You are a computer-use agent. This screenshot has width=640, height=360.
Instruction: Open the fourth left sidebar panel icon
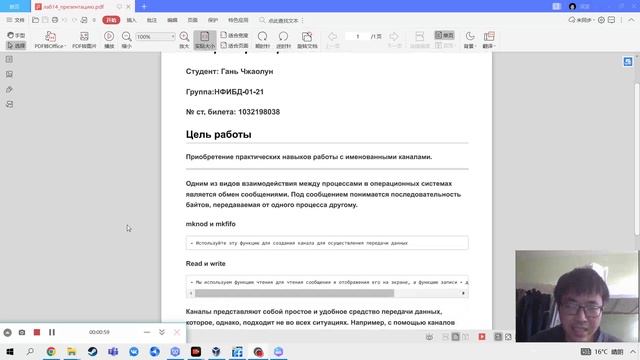pos(9,104)
